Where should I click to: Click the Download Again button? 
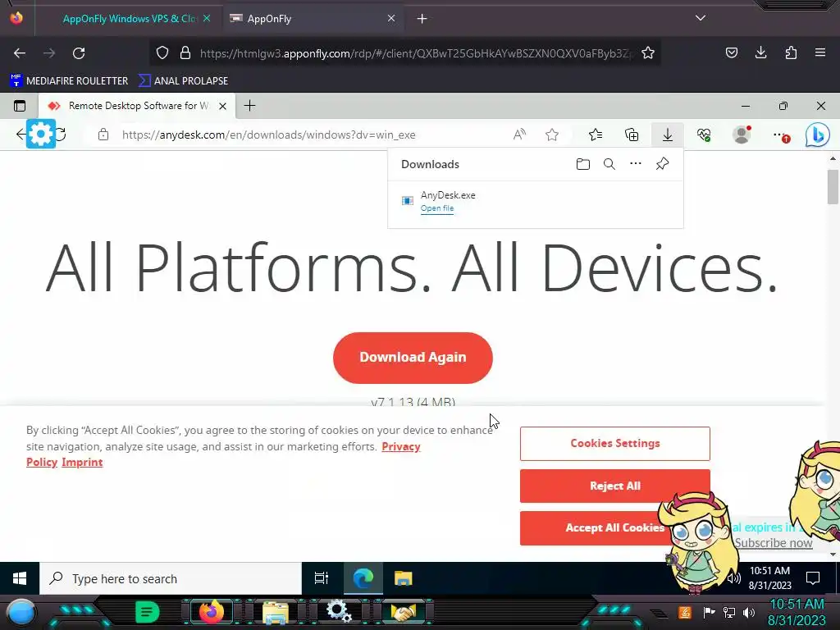[x=413, y=358]
